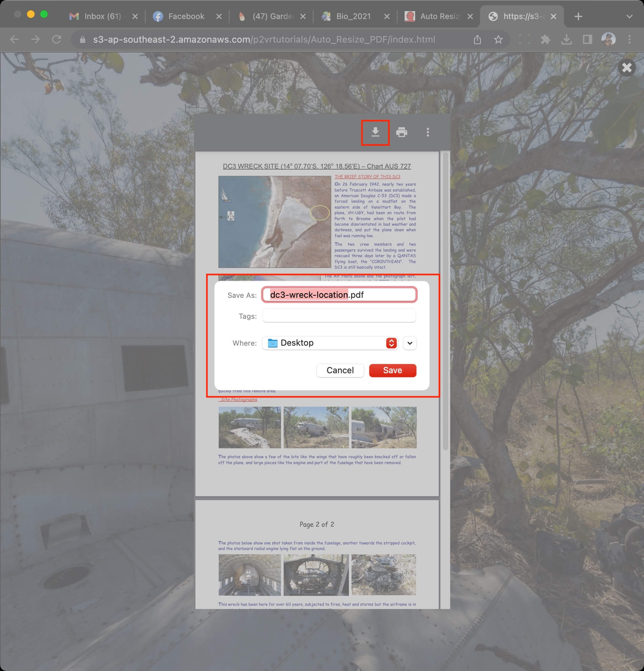The height and width of the screenshot is (671, 644).
Task: Open a new browser tab
Action: [x=578, y=16]
